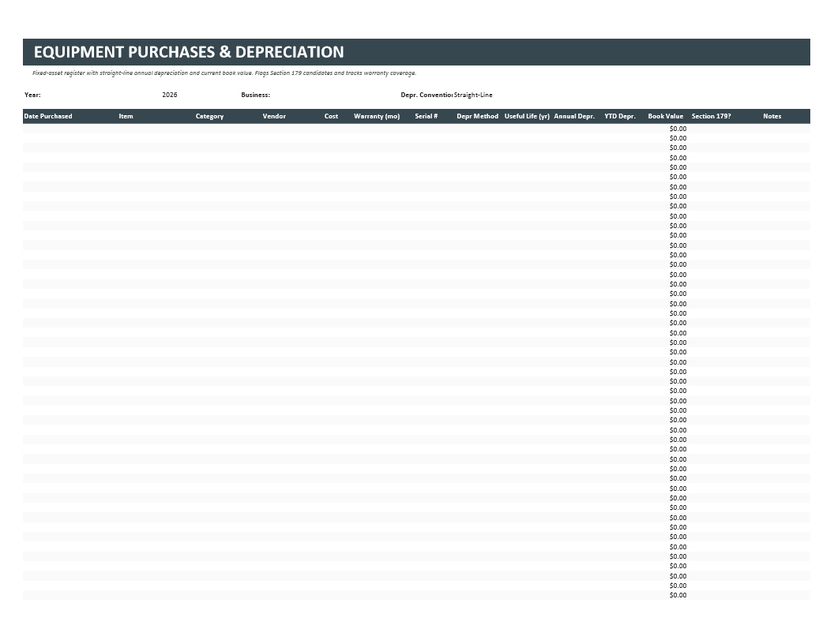
Task: Select the Useful Life (yr) header
Action: pos(527,116)
